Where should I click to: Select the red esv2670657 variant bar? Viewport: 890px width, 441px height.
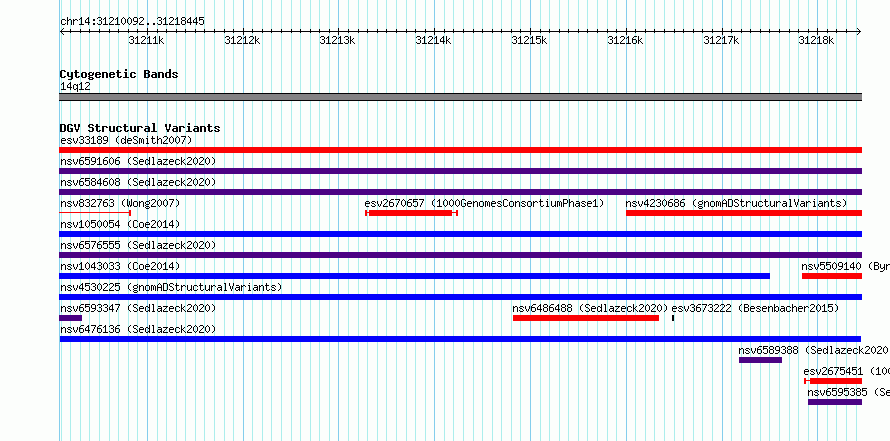tap(411, 213)
